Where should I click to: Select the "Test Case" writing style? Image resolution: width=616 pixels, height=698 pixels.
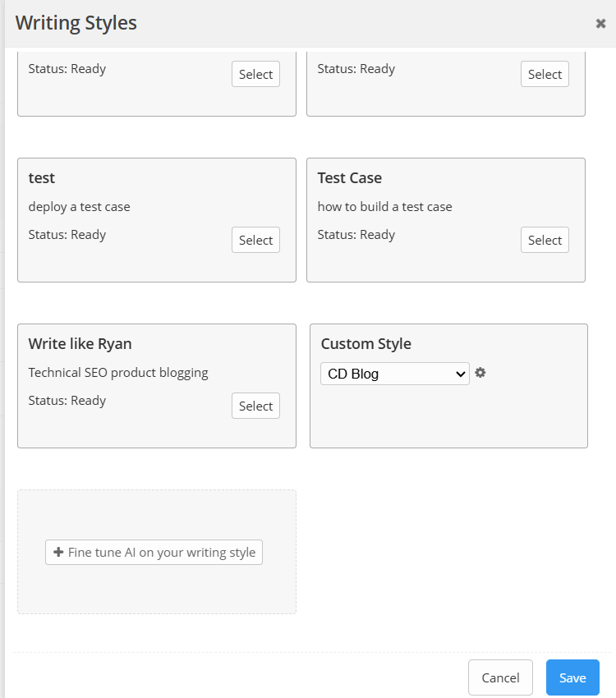(x=545, y=240)
